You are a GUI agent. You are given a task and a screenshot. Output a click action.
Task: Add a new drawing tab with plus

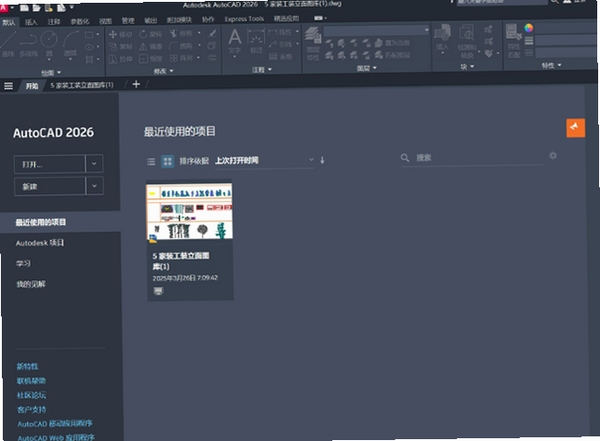[136, 84]
